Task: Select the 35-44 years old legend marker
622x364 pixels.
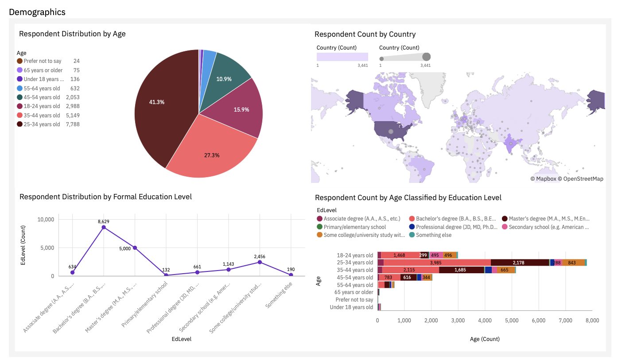Action: [19, 115]
